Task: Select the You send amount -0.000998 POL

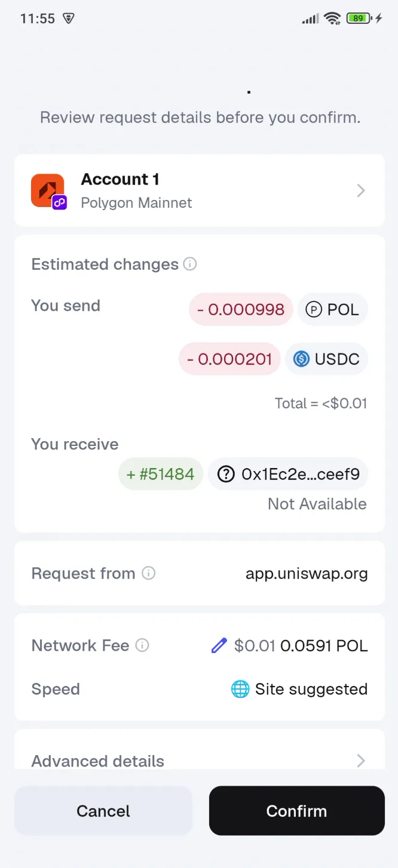Action: [x=241, y=309]
